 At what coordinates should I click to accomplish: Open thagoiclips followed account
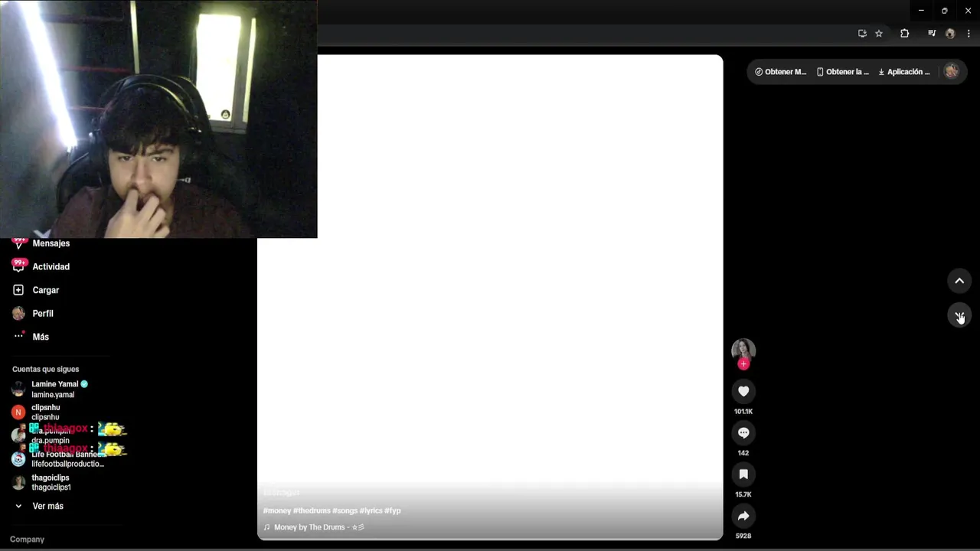(x=51, y=482)
